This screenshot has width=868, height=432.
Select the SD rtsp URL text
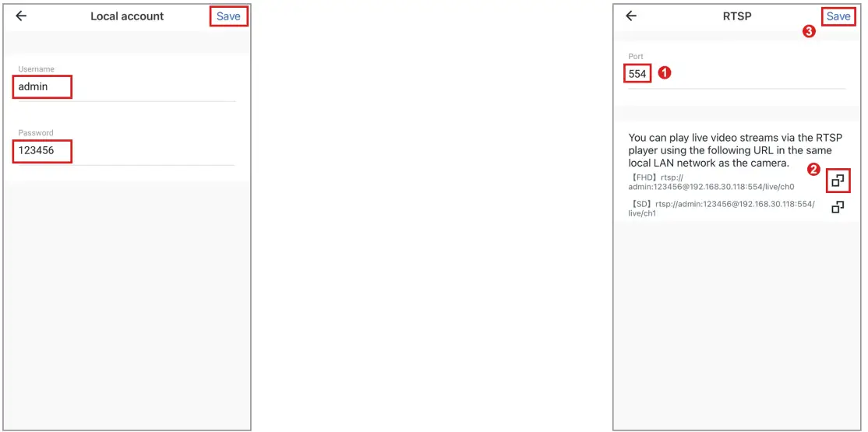(722, 208)
